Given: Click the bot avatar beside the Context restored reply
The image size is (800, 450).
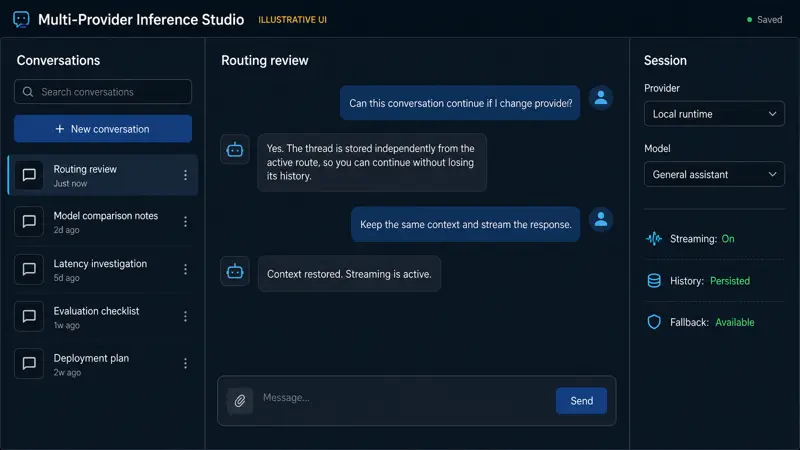Looking at the screenshot, I should 235,271.
